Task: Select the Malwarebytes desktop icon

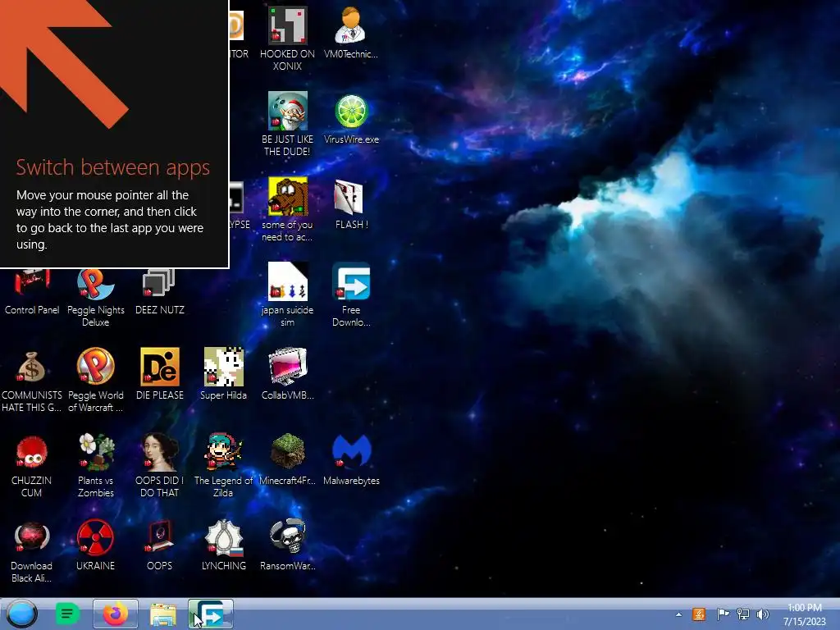Action: coord(351,451)
